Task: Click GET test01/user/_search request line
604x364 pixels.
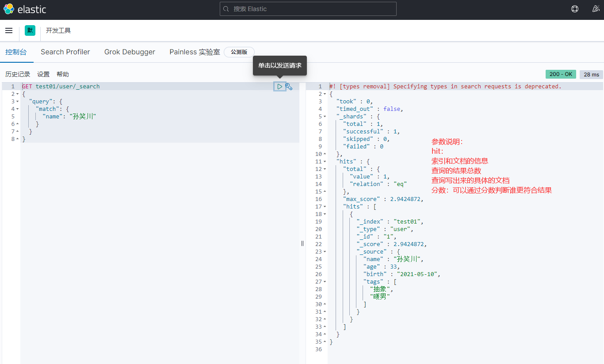Action: [x=61, y=87]
